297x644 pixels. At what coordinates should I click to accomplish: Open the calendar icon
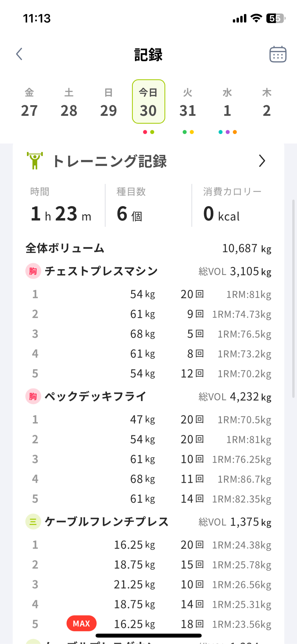pyautogui.click(x=278, y=54)
